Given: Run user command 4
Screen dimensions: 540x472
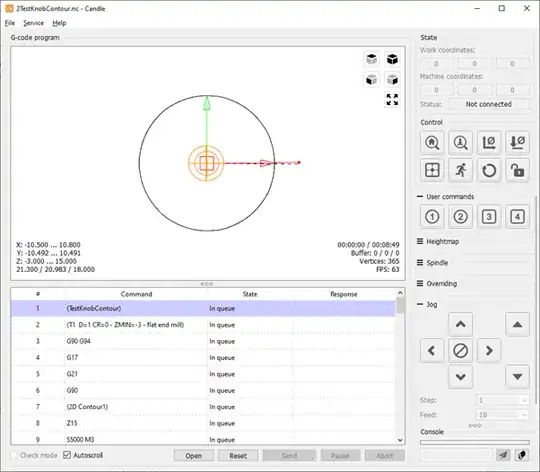Looking at the screenshot, I should 517,217.
